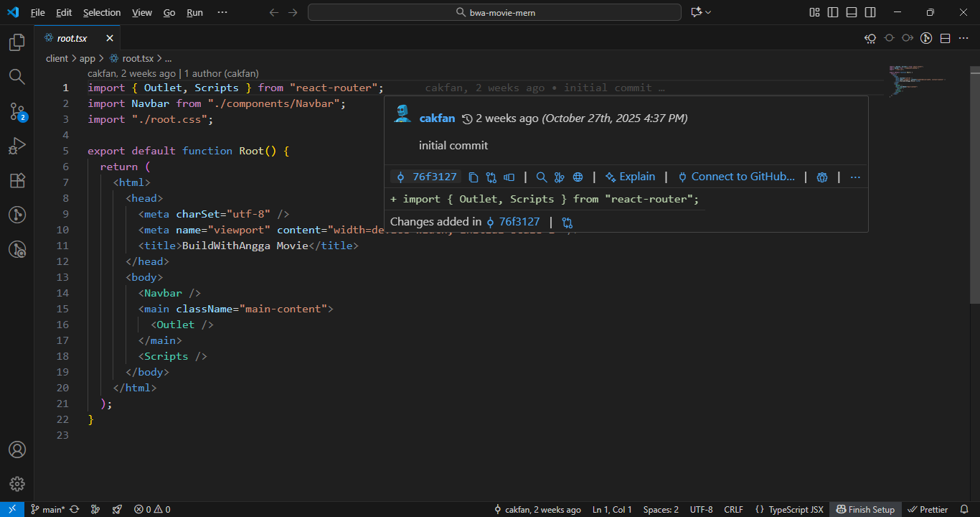Open the notifications bell in status bar
Viewport: 980px width, 517px height.
point(964,509)
